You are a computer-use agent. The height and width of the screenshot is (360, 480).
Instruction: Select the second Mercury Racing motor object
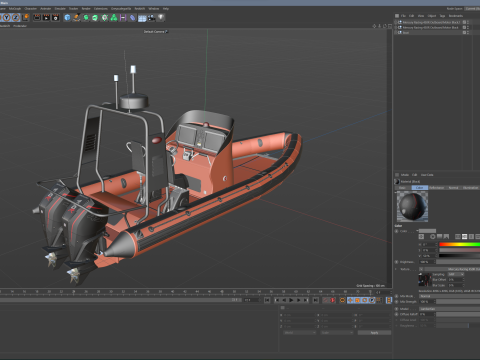tap(430, 28)
